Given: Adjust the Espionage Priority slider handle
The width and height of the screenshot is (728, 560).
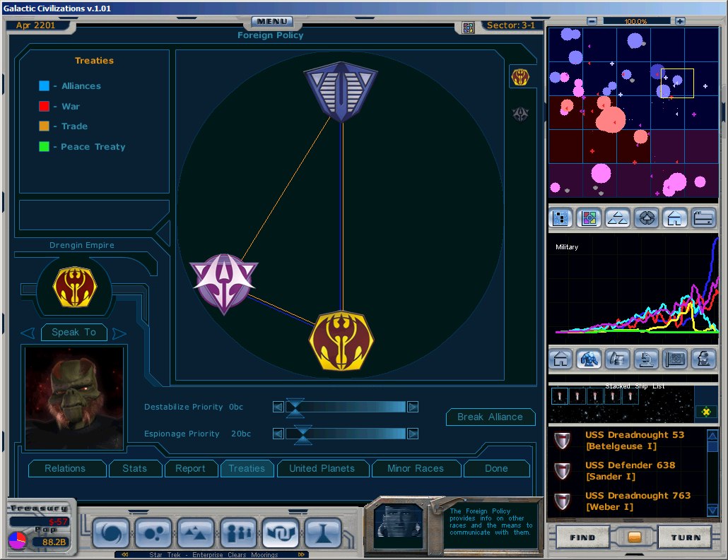Looking at the screenshot, I should tap(303, 434).
